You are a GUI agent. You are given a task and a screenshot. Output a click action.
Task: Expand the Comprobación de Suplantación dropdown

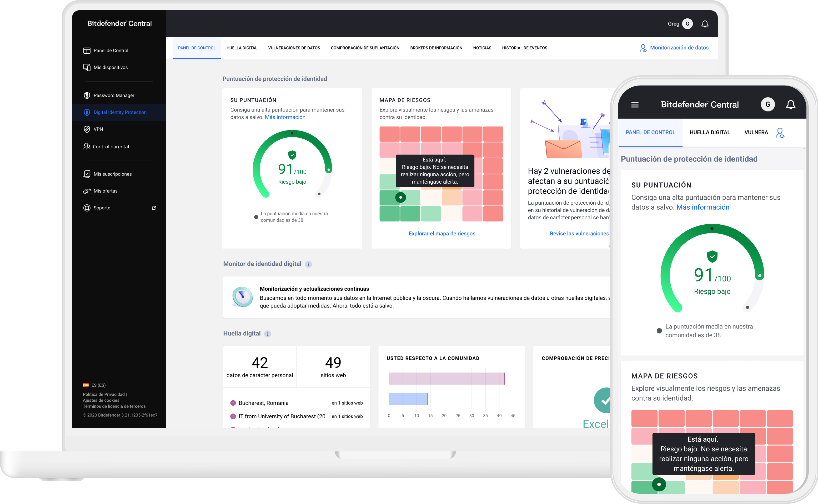point(364,48)
